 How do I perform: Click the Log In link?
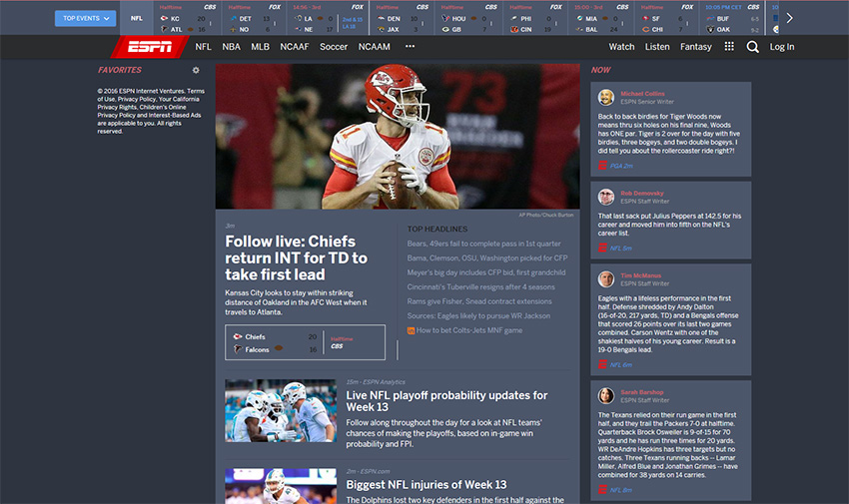coord(782,47)
